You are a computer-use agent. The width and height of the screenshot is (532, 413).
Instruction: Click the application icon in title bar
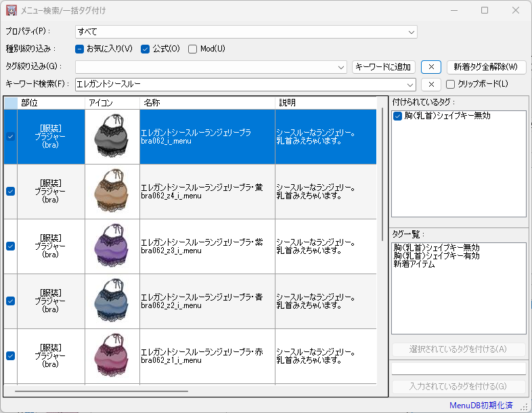[12, 11]
